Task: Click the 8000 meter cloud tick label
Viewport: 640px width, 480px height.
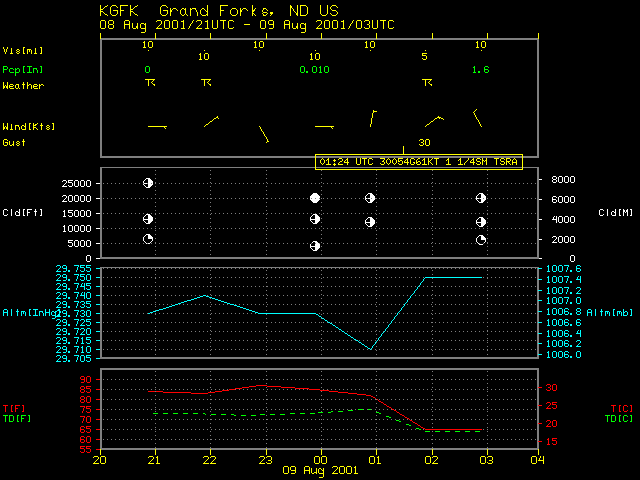Action: pos(563,180)
